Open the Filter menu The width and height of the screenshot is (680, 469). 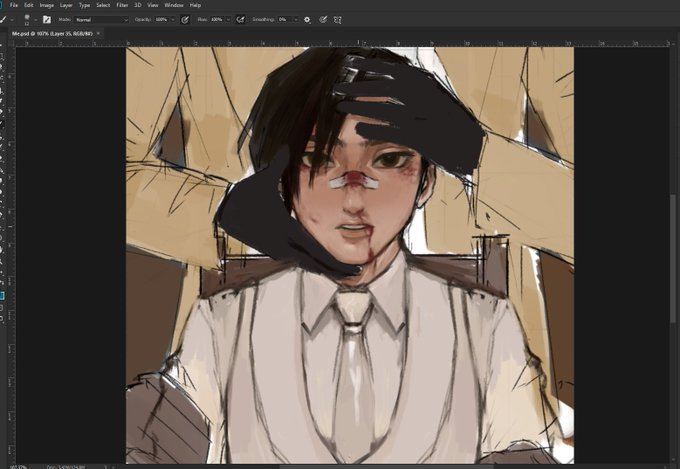[x=122, y=5]
